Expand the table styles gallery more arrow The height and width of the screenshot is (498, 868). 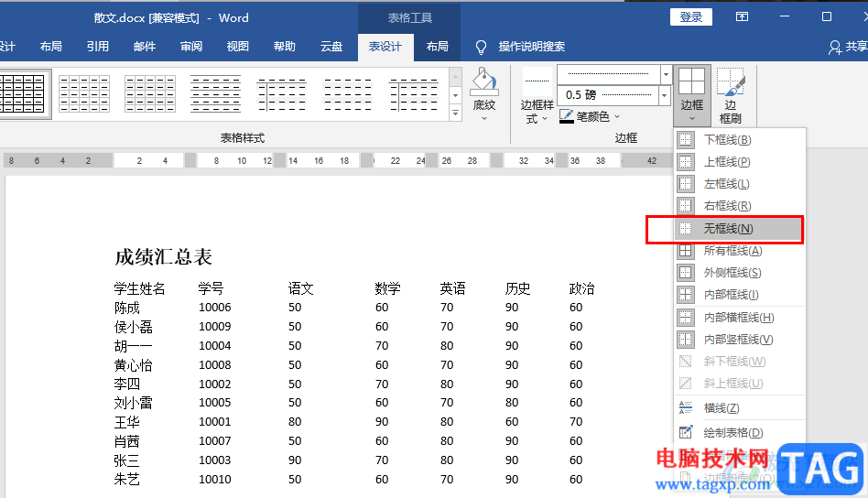click(x=455, y=113)
